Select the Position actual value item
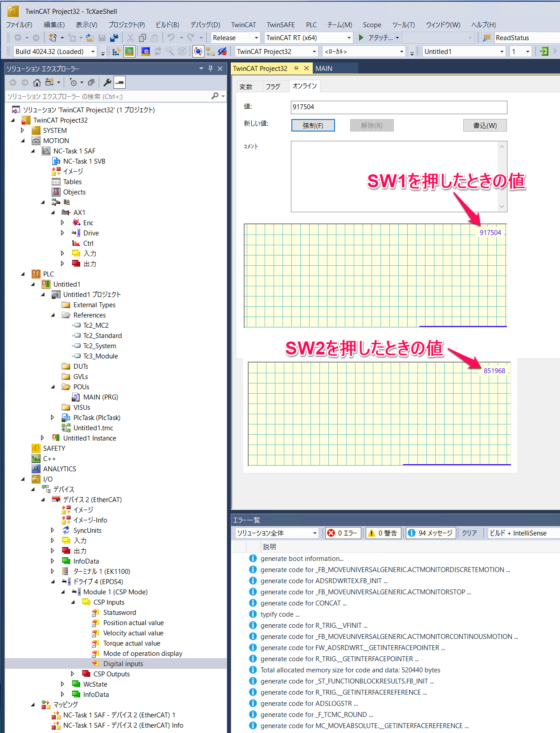Viewport: 560px width, 733px height. point(134,622)
